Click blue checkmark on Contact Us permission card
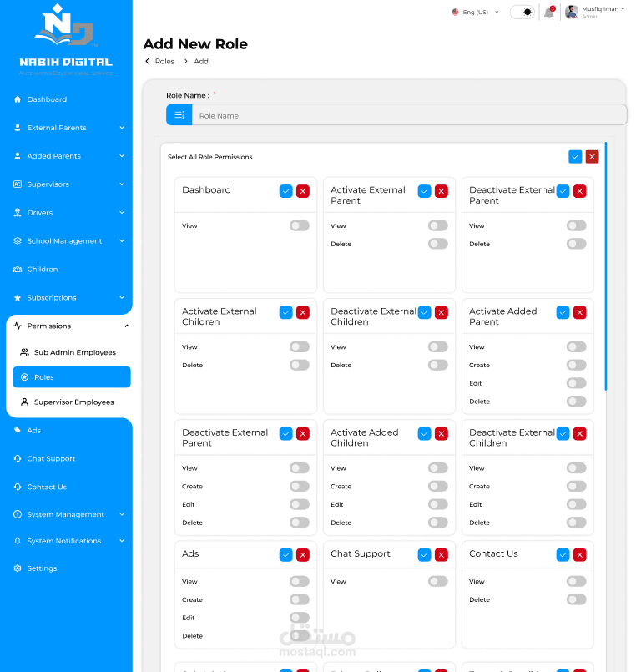 point(563,555)
